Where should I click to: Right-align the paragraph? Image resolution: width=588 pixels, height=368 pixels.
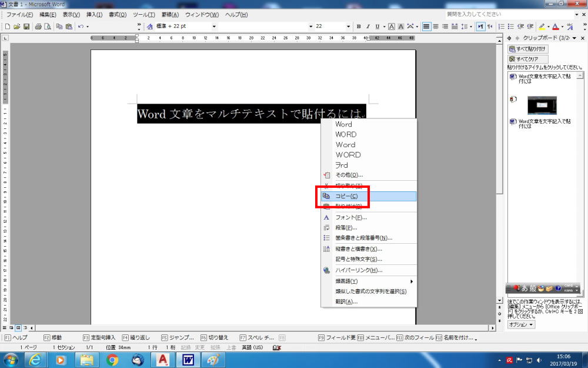[445, 26]
